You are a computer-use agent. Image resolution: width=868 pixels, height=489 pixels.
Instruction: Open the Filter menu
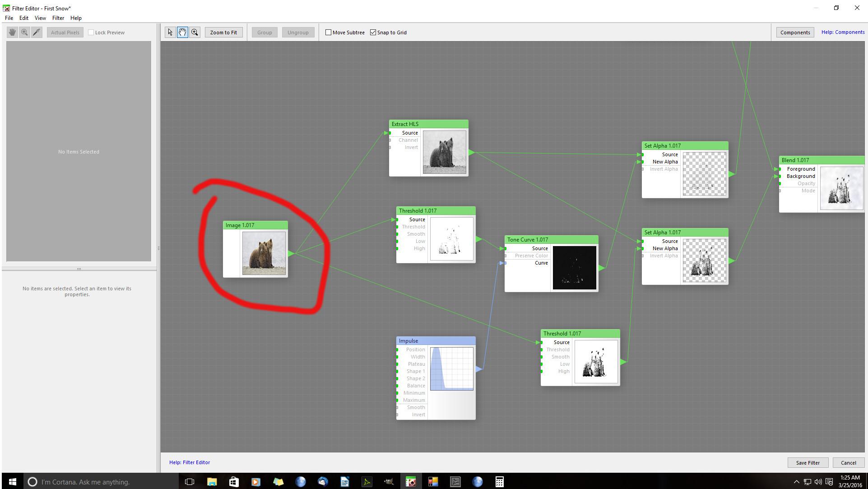pos(58,18)
